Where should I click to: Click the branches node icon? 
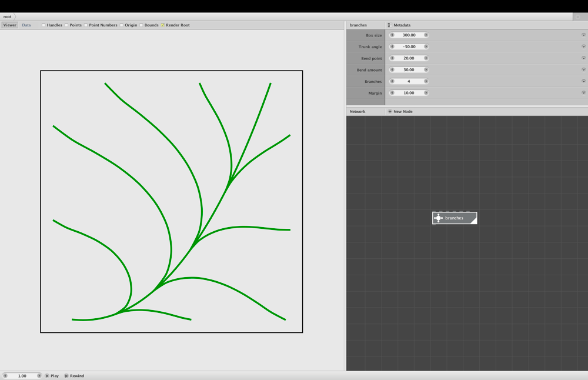439,218
